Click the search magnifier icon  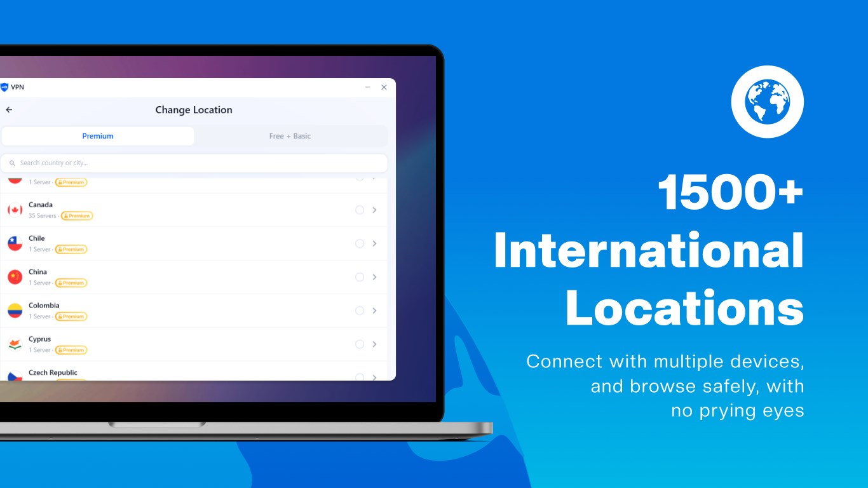coord(12,163)
